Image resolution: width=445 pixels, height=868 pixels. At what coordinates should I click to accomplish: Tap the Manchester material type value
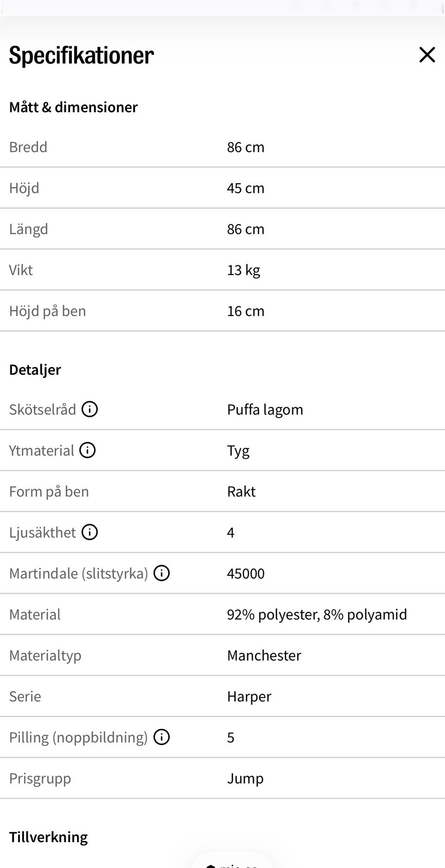pos(264,655)
